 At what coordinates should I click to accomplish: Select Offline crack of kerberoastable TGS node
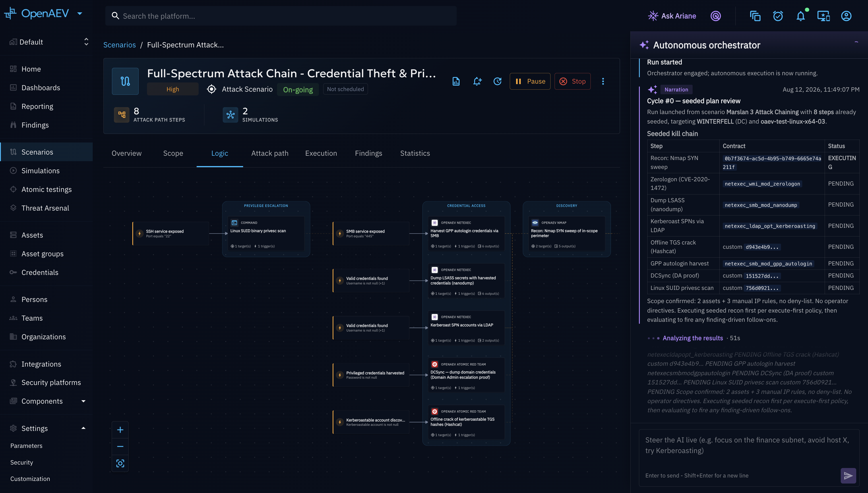tap(466, 422)
